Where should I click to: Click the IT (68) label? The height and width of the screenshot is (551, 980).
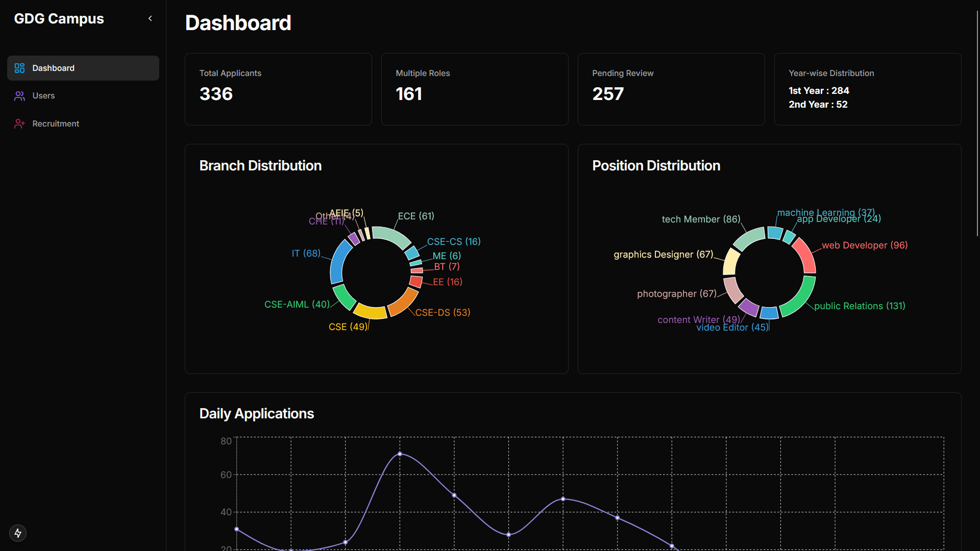click(x=306, y=254)
